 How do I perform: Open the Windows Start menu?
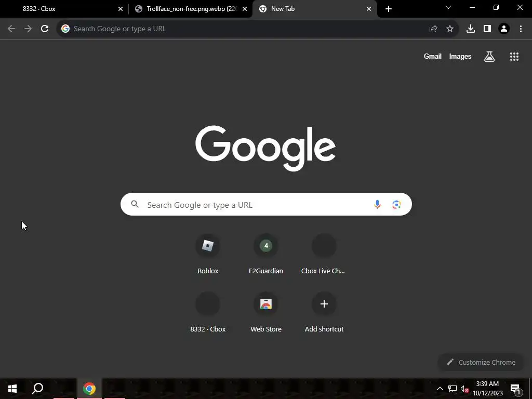12,389
